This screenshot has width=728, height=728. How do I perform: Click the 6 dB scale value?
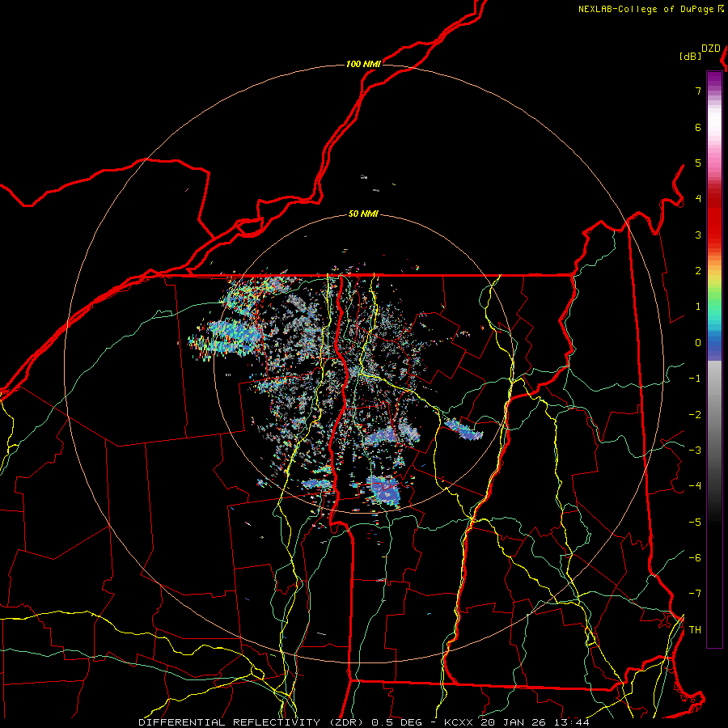[698, 127]
